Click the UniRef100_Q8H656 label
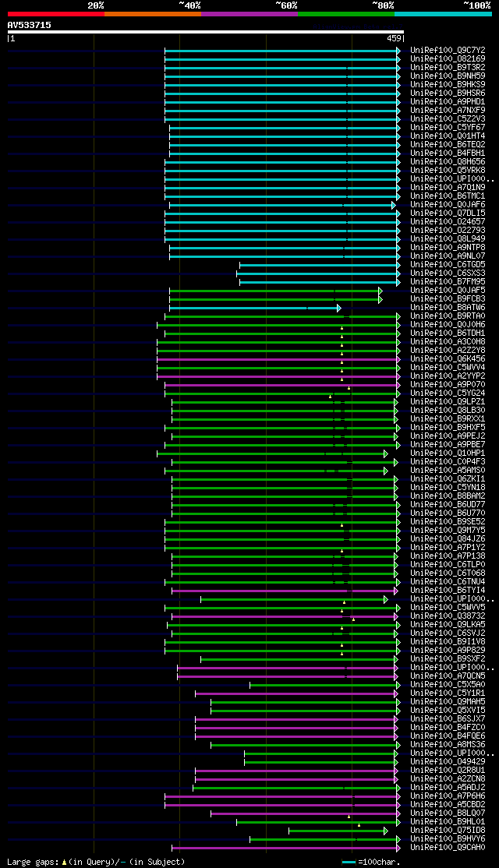The width and height of the screenshot is (499, 868). (448, 161)
